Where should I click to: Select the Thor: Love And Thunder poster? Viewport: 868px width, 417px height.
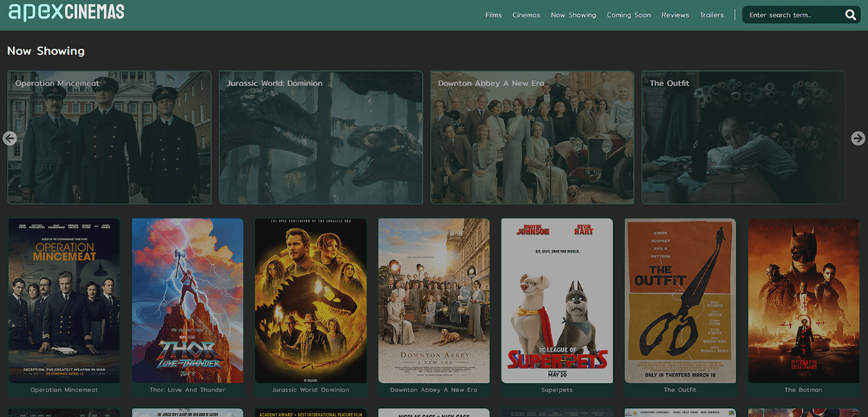coord(187,300)
